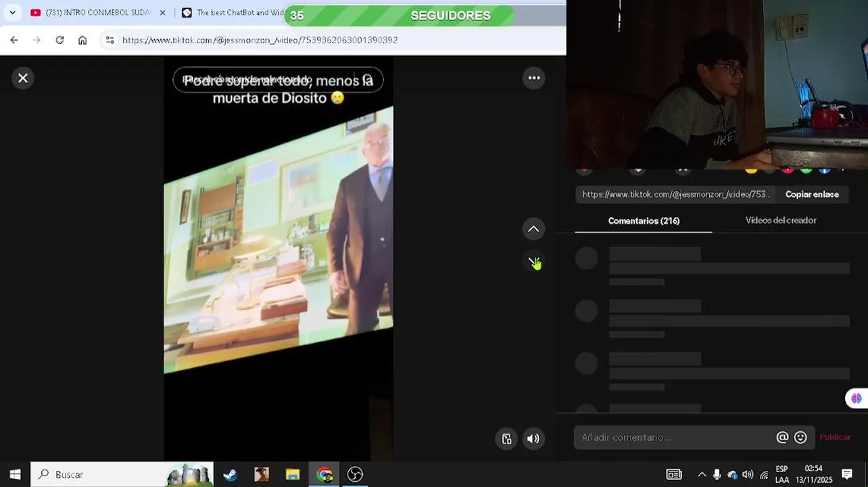Go to the next video arrow

point(533,260)
